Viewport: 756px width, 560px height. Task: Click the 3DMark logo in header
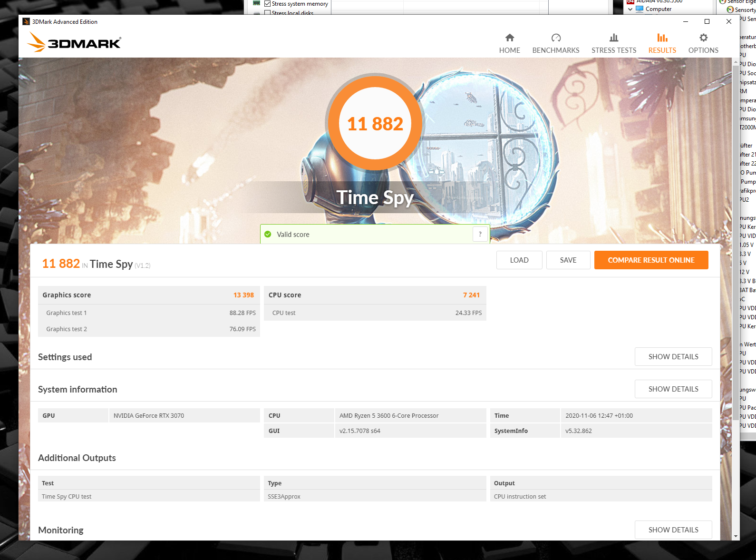(x=74, y=42)
